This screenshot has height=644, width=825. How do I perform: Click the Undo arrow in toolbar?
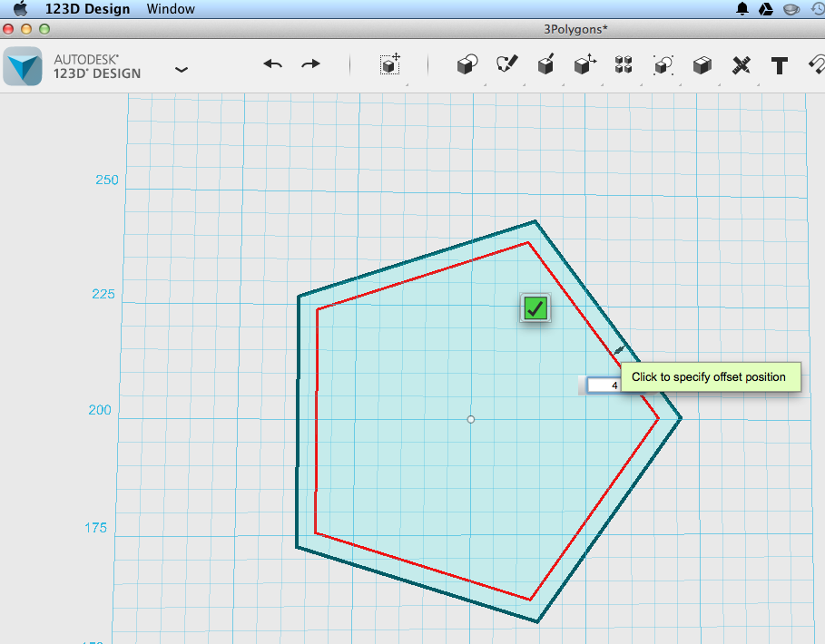coord(272,64)
